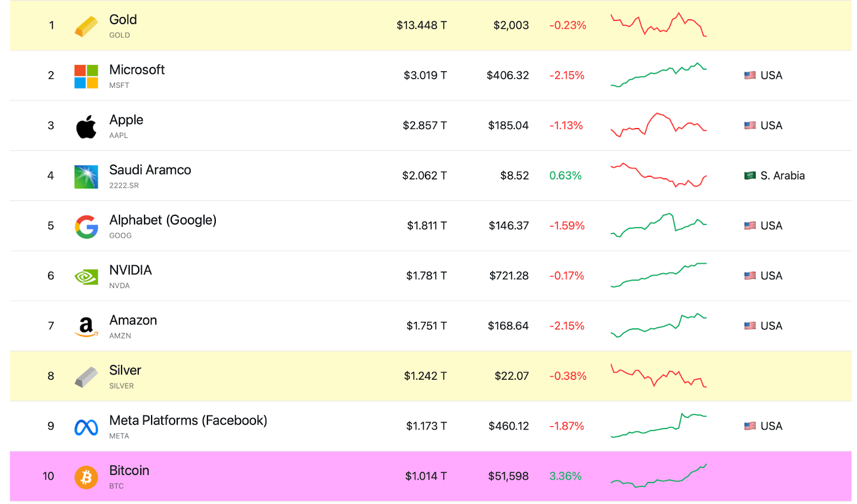
Task: Click NVIDIA's price sparkline chart
Action: pyautogui.click(x=659, y=275)
